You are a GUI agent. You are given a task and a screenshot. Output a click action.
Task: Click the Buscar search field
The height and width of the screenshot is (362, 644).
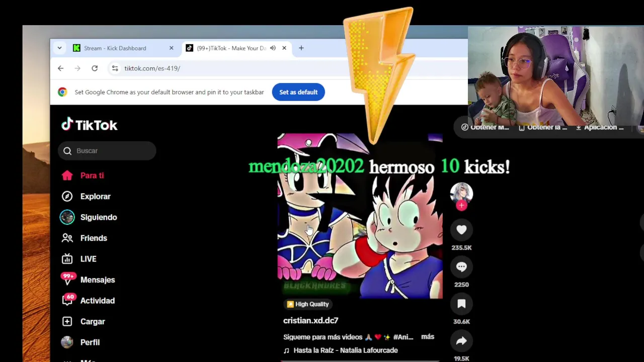[x=107, y=151]
